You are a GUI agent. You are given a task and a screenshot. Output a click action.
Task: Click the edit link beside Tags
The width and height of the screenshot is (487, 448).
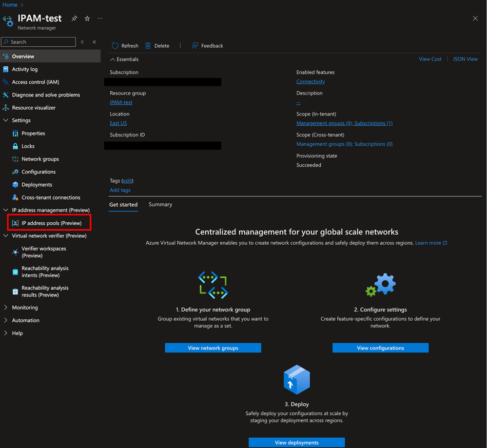[127, 180]
